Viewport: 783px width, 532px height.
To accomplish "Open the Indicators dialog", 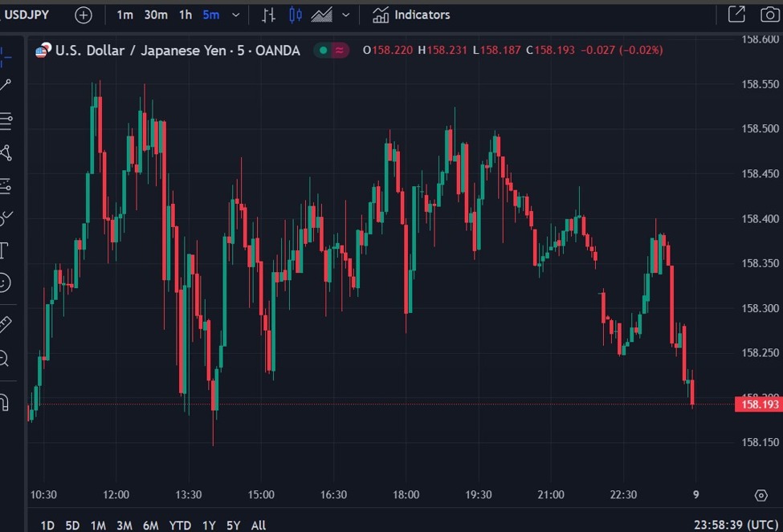I will (411, 14).
